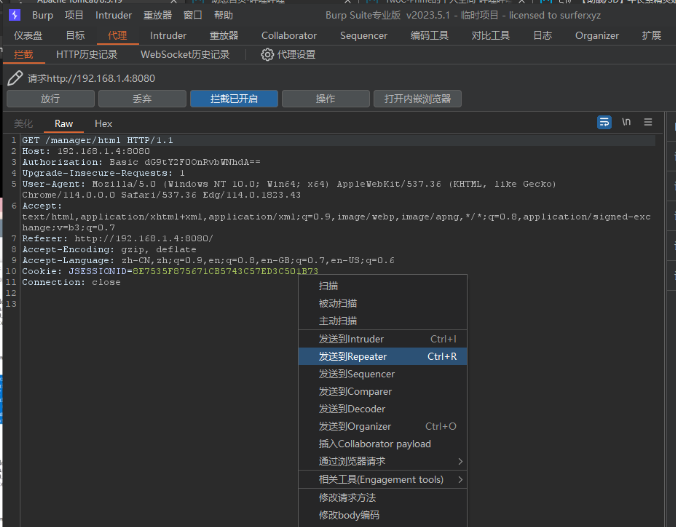The image size is (676, 527).
Task: Switch to the HTTP历史记录 tab
Action: pyautogui.click(x=86, y=55)
